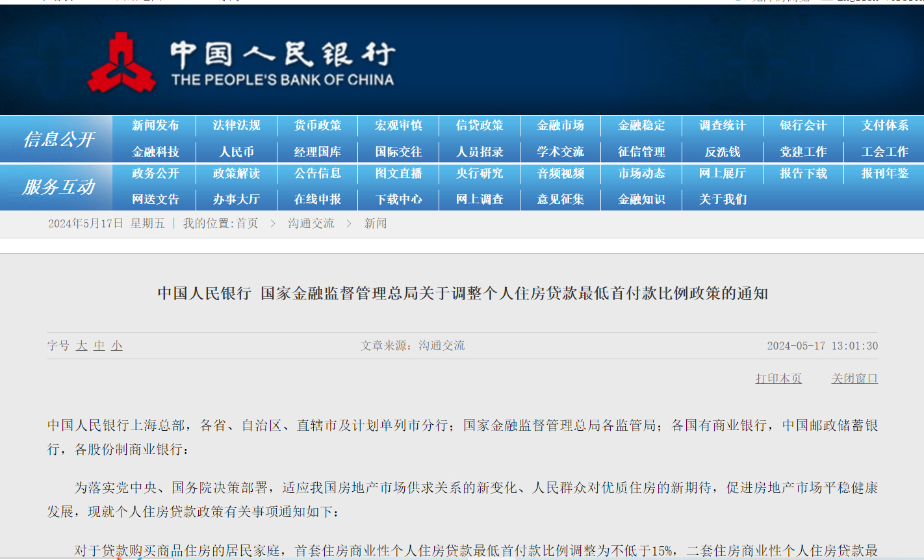Click paragraph starting 为落实党中央、国务院决策部署
Screen dimensions: 924x560
pyautogui.click(x=463, y=500)
